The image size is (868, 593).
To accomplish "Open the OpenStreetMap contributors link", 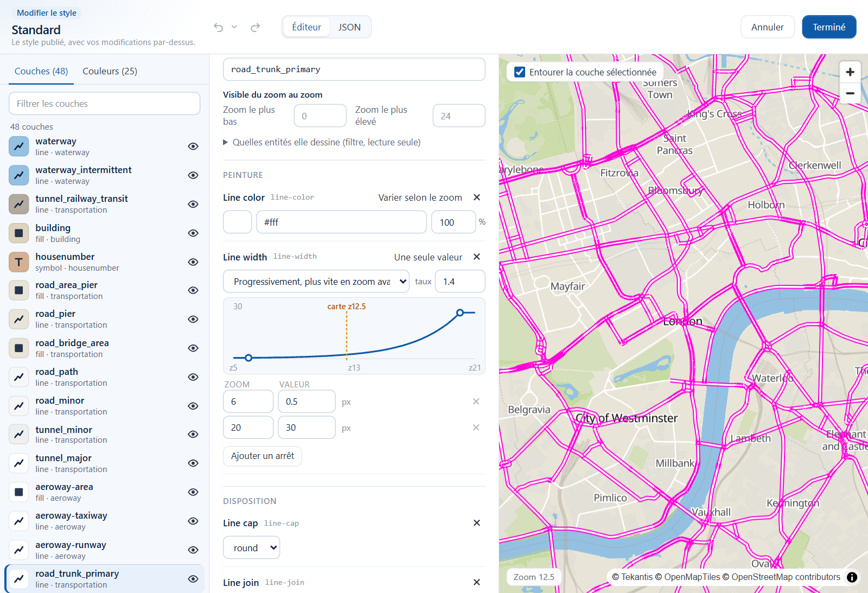I will [x=781, y=577].
